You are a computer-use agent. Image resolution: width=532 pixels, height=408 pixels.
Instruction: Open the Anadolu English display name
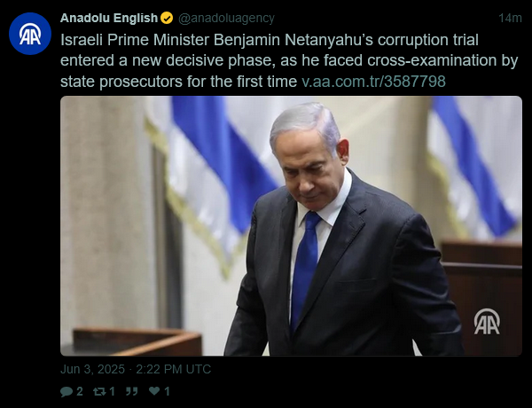pos(109,18)
